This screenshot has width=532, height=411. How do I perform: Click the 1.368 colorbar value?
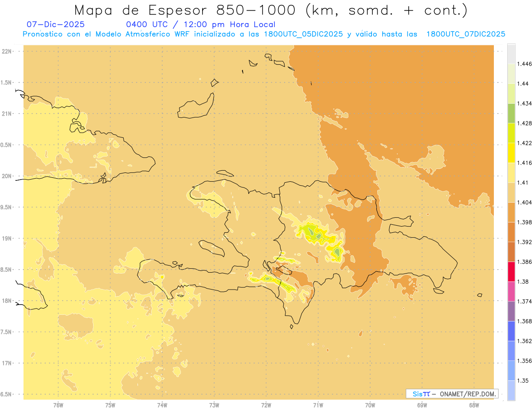click(x=524, y=321)
